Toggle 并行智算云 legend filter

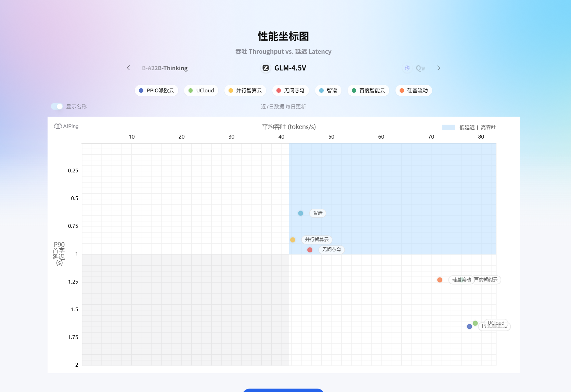(245, 90)
